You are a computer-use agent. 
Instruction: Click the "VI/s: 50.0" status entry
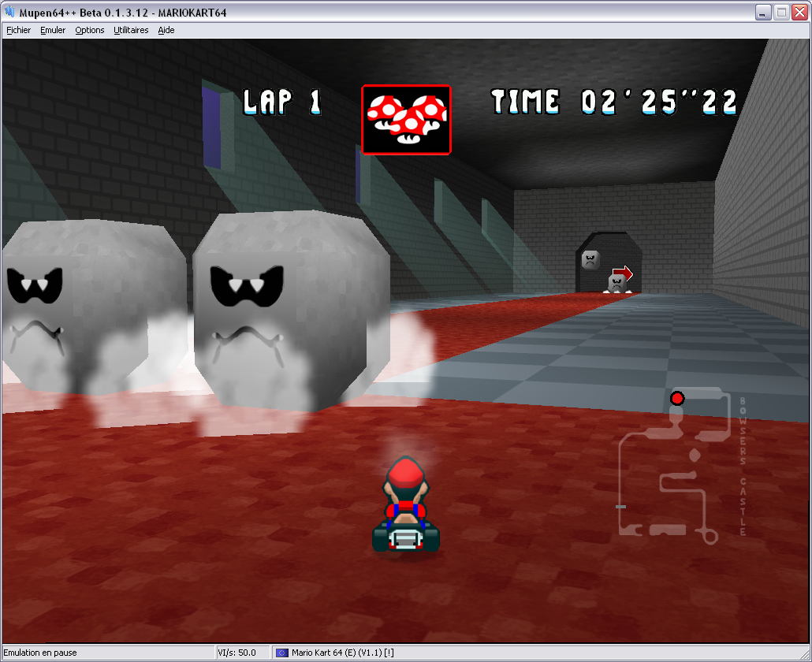pos(237,653)
